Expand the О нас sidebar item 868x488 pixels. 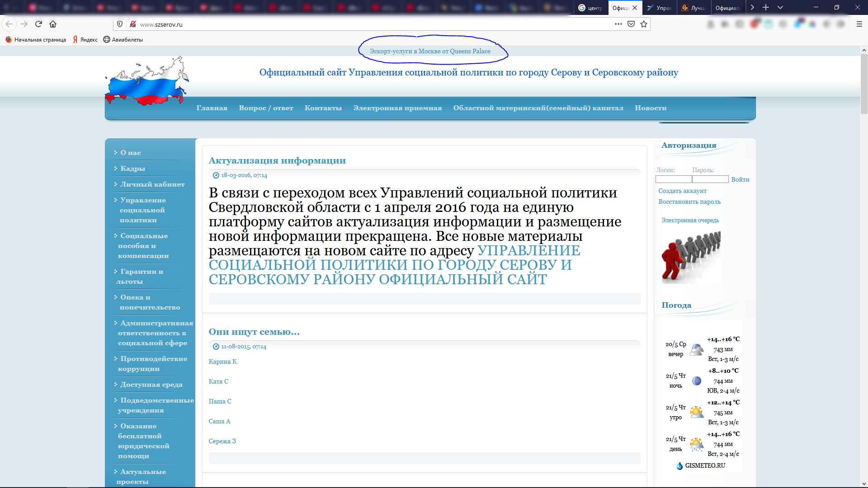[x=130, y=153]
